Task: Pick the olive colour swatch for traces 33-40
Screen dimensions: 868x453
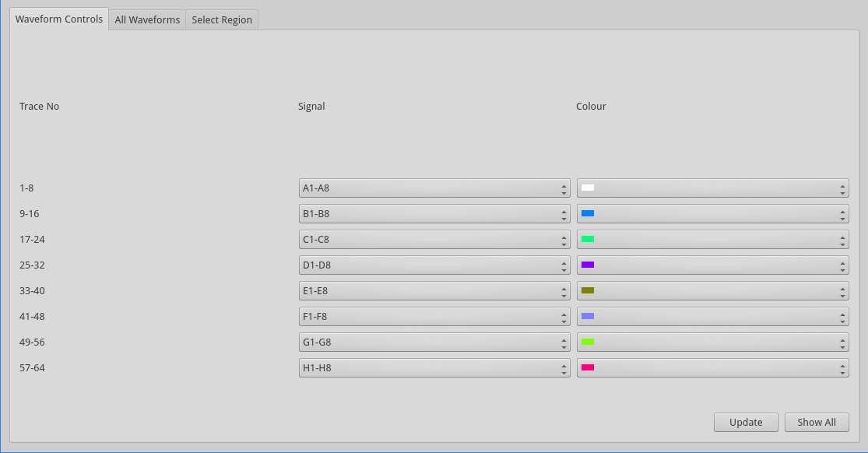Action: click(x=588, y=291)
